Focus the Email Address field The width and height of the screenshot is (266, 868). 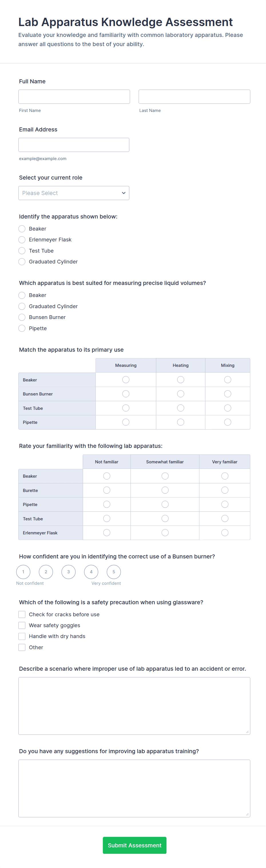tap(74, 145)
